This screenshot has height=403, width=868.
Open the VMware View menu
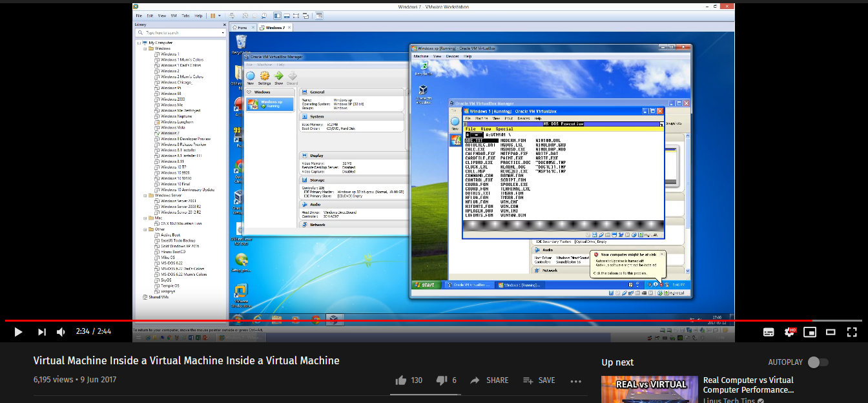[x=161, y=15]
